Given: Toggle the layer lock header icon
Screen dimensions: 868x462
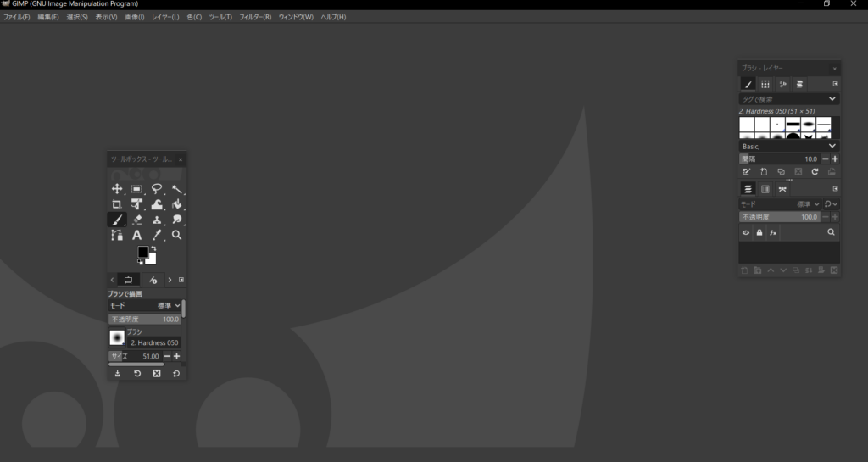Looking at the screenshot, I should [759, 232].
